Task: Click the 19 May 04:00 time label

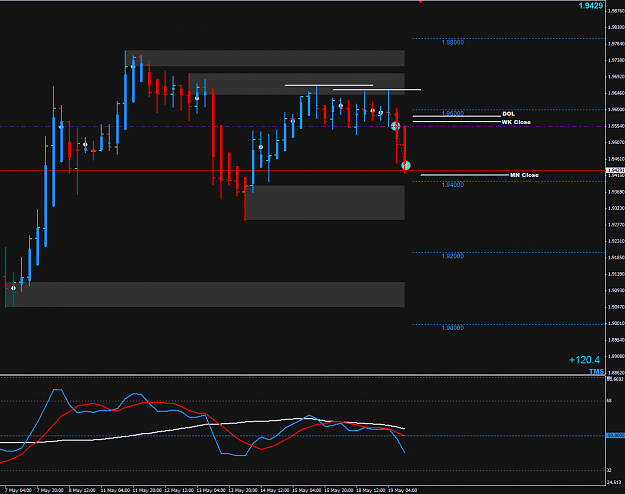Action: [402, 490]
